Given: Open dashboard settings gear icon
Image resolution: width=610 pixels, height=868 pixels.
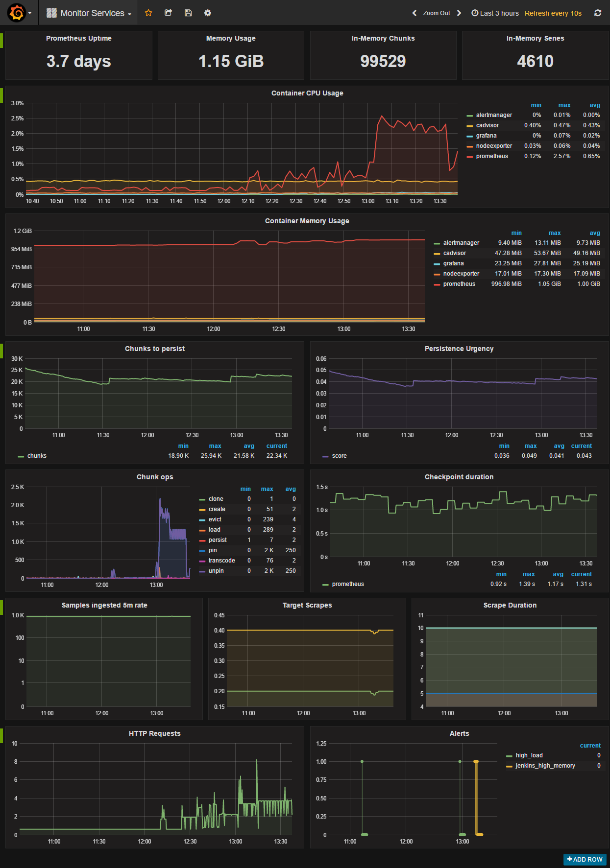Looking at the screenshot, I should pyautogui.click(x=208, y=13).
